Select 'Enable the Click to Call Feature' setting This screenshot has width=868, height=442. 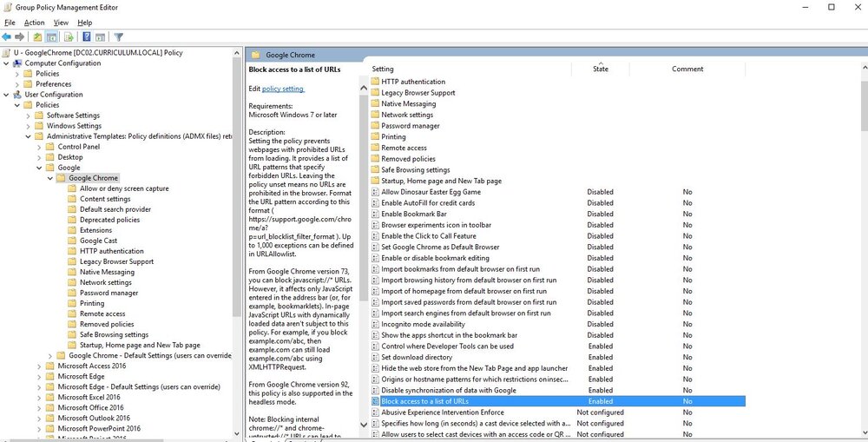pos(429,236)
